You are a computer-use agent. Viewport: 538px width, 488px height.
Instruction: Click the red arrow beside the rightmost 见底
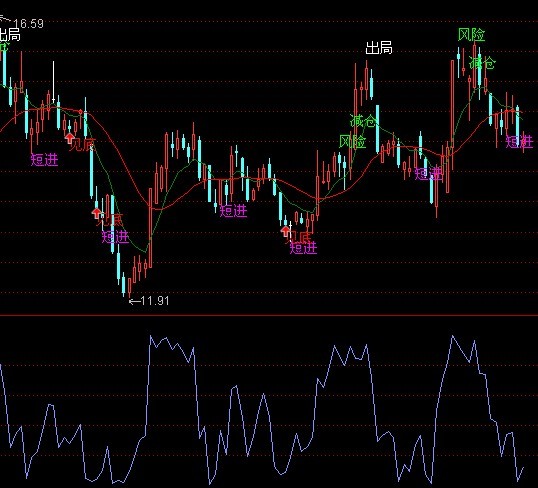click(x=285, y=231)
